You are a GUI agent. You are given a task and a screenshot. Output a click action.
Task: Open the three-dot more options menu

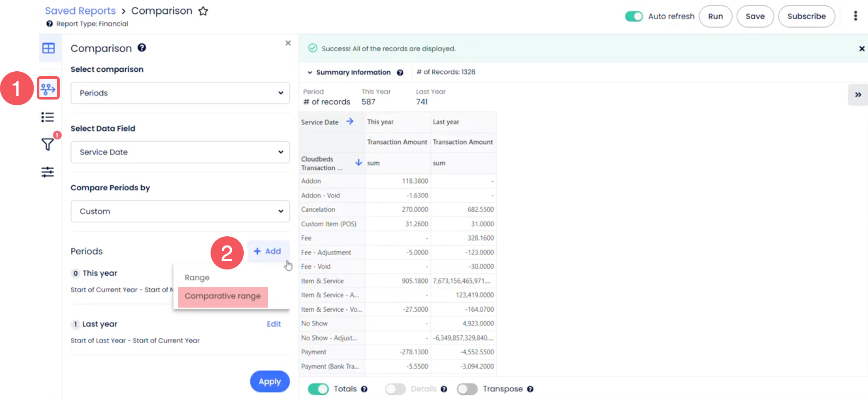click(855, 16)
